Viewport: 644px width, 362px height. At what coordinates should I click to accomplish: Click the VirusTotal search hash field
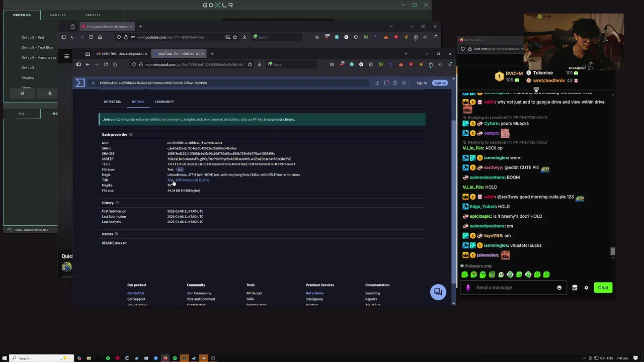click(229, 83)
